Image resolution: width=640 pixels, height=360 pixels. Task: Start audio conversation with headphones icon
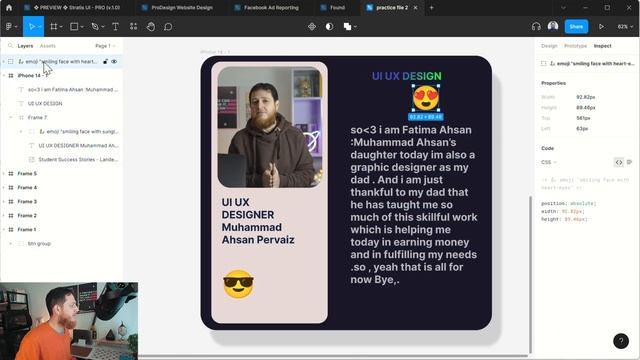pyautogui.click(x=536, y=27)
